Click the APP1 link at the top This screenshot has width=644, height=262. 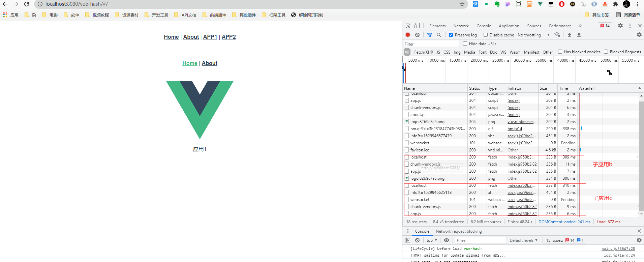coord(210,37)
